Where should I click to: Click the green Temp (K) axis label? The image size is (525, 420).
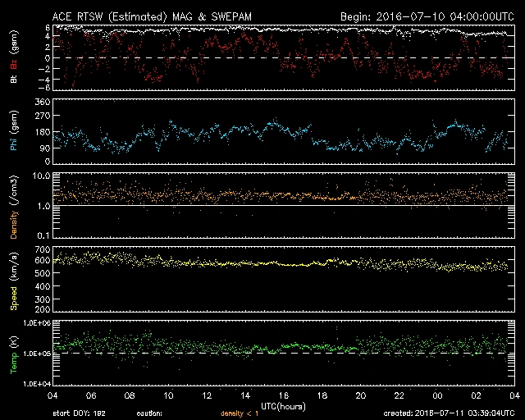pos(15,355)
